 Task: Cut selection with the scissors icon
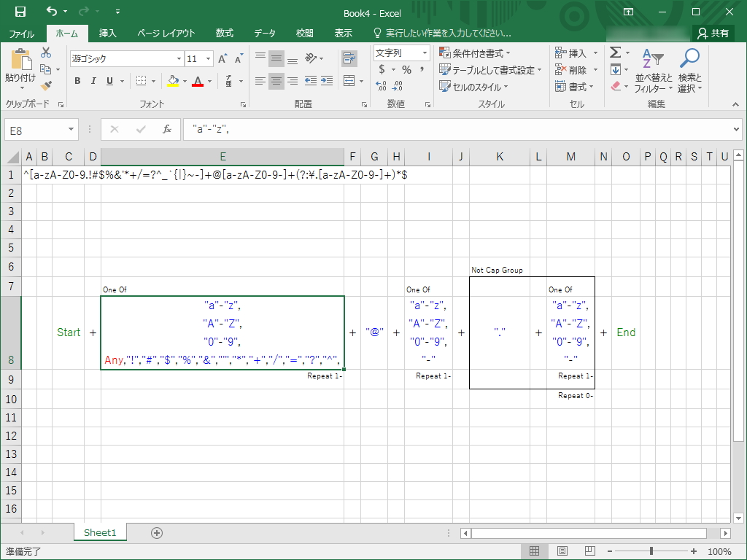pos(46,52)
